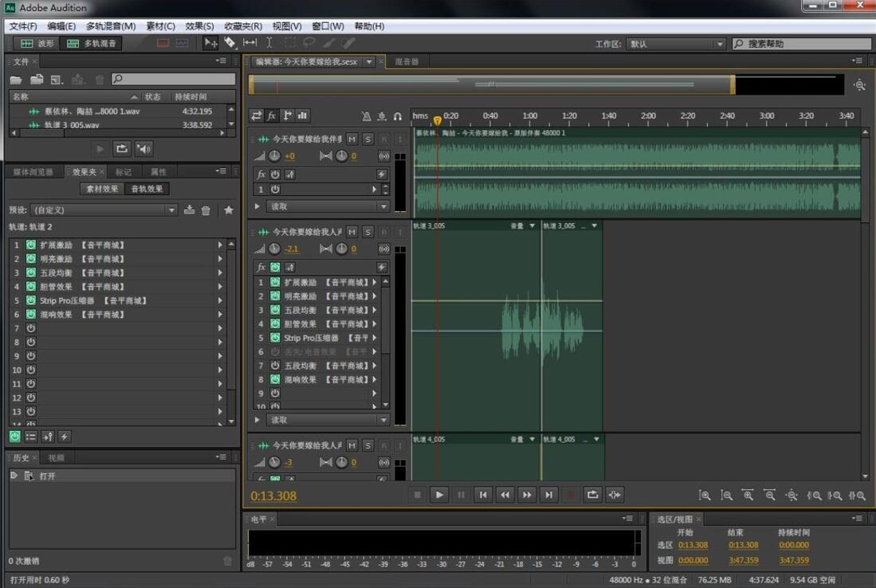Switch to 波形 waveform view
Screen dimensions: 876x588
click(37, 43)
